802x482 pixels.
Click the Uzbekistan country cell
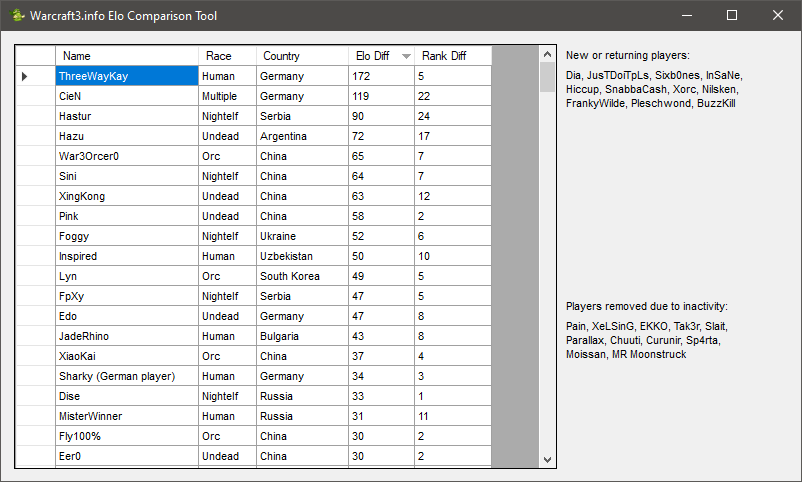coord(302,256)
